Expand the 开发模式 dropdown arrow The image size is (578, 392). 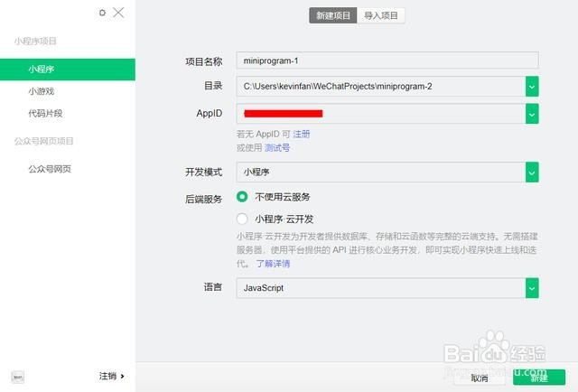tap(532, 173)
